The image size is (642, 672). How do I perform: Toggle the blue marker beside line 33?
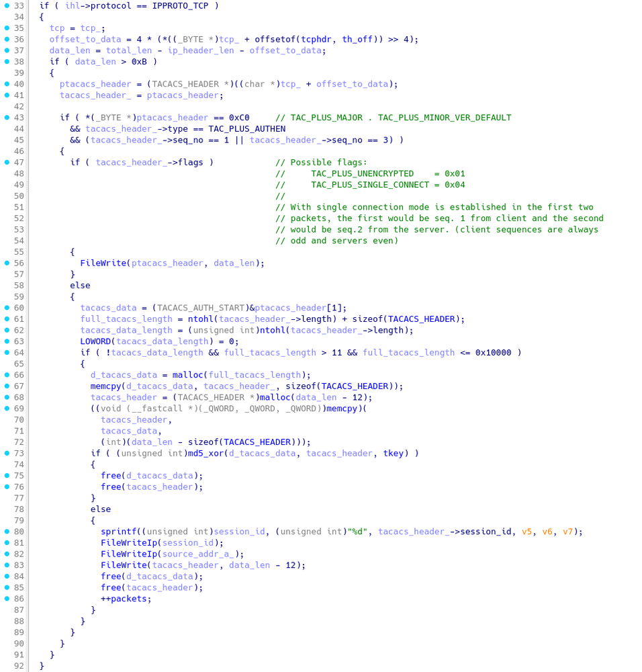click(5, 5)
